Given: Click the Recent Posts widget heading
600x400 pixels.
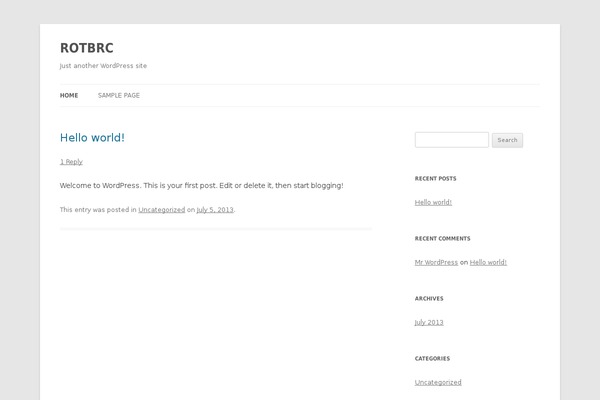Looking at the screenshot, I should 435,178.
